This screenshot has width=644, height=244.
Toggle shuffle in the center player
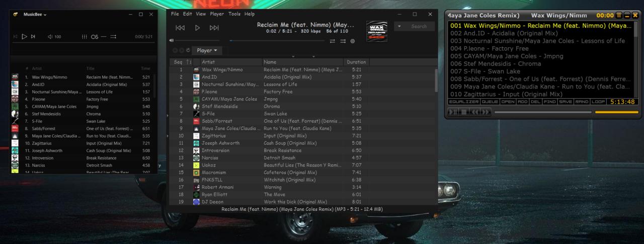[x=343, y=41]
